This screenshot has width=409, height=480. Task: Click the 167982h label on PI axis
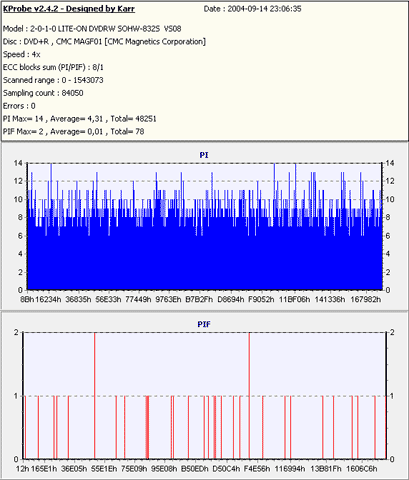point(366,299)
